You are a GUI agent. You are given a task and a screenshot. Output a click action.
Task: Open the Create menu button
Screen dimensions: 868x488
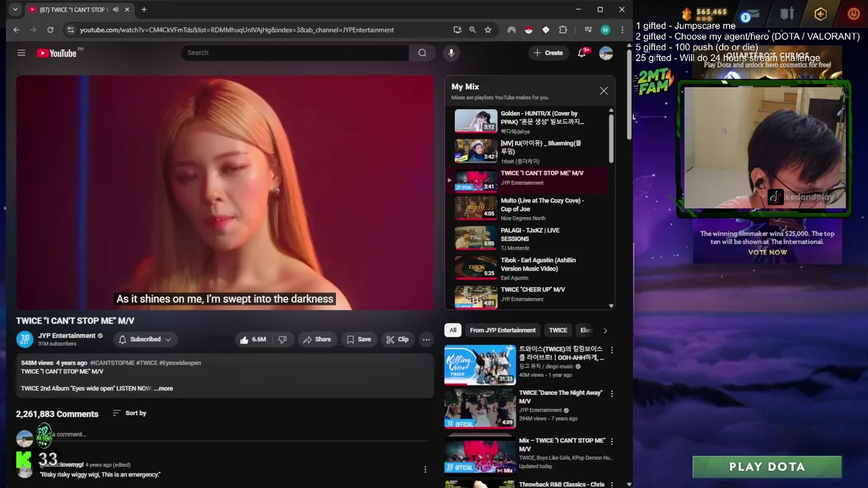(x=548, y=53)
